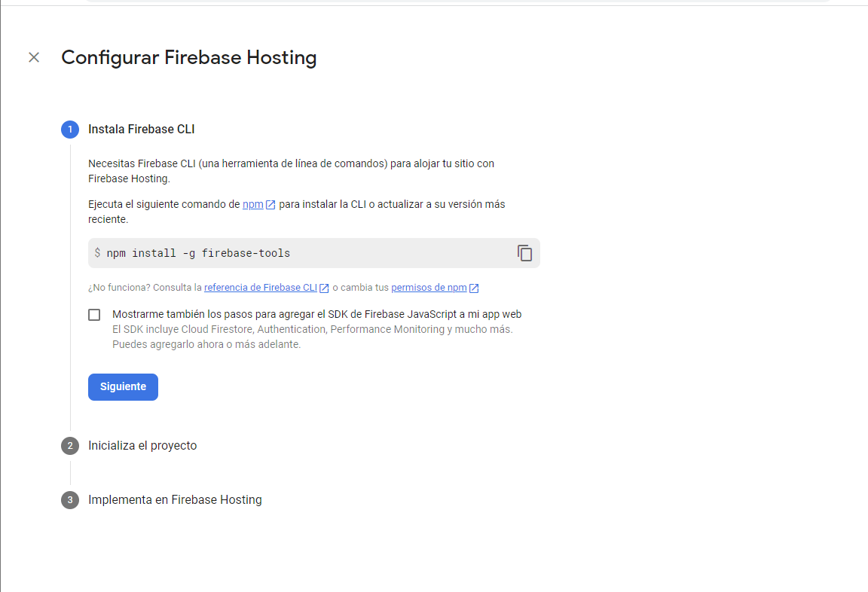Select the npm install command text
The height and width of the screenshot is (592, 868).
(x=197, y=253)
